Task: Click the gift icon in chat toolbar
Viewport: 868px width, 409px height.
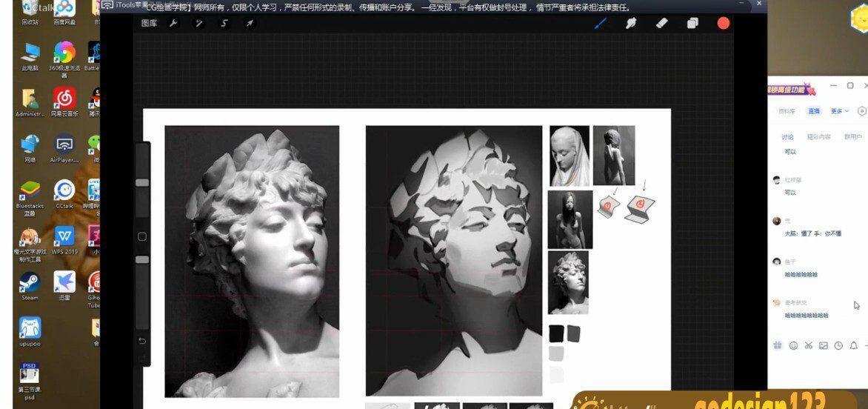Action: click(x=777, y=345)
